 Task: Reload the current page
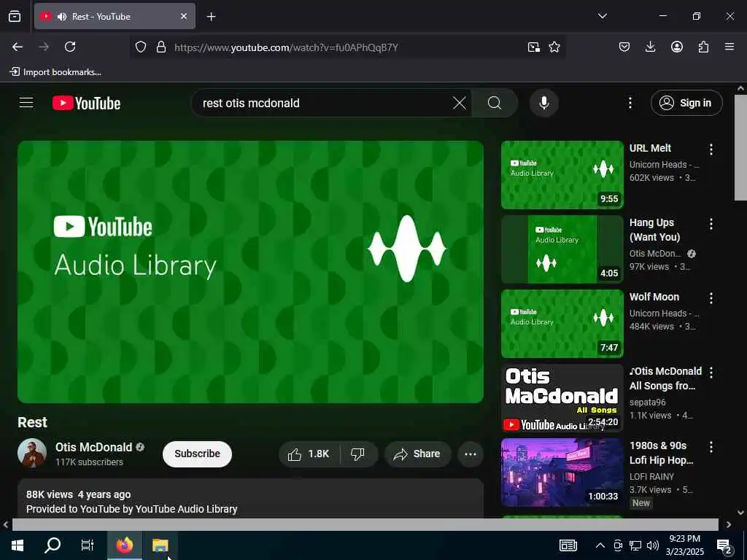pyautogui.click(x=70, y=47)
